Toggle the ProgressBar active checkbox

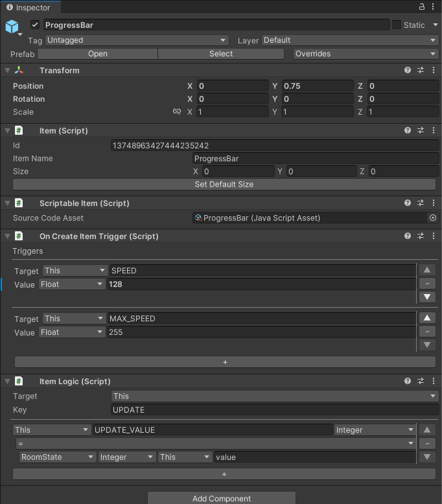pos(35,25)
